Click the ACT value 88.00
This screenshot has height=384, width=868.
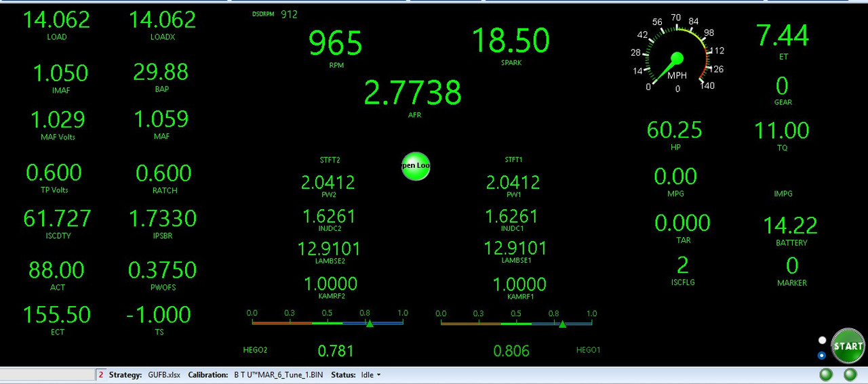tap(57, 270)
